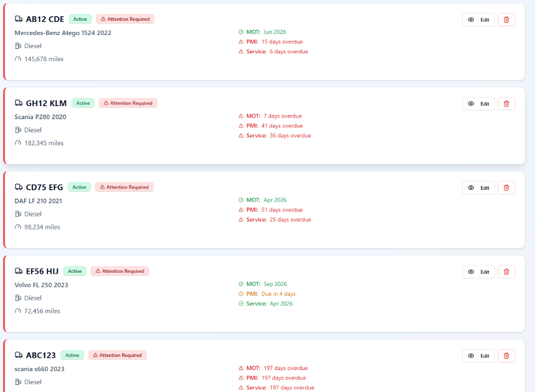Click Service 25 days overdue text
The image size is (535, 392).
(279, 220)
